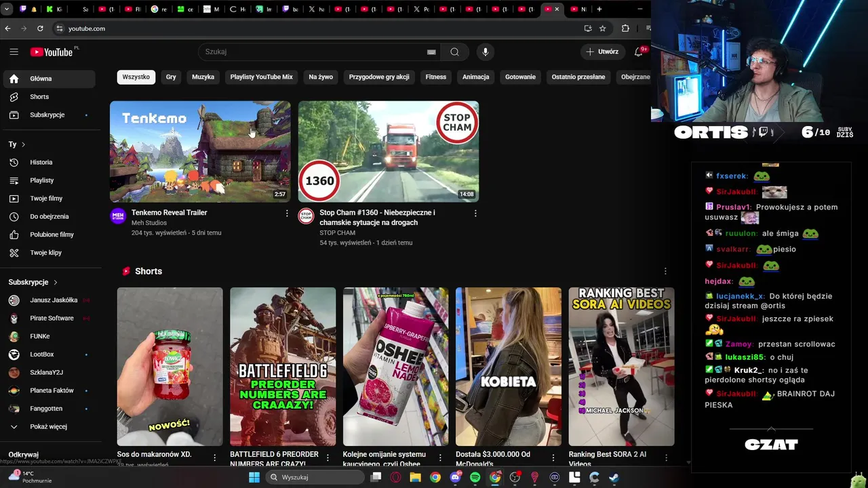Viewport: 868px width, 488px height.
Task: Open Twoje klipy in sidebar
Action: 47,253
